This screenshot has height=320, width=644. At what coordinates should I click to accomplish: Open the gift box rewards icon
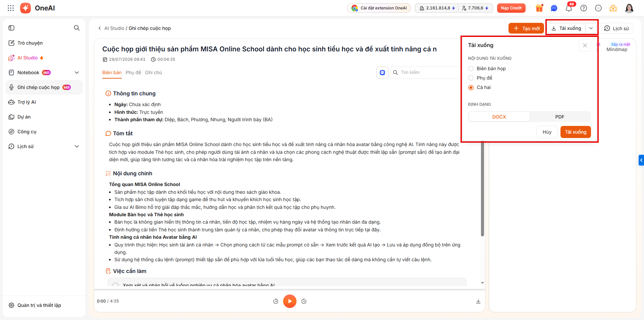[x=539, y=8]
